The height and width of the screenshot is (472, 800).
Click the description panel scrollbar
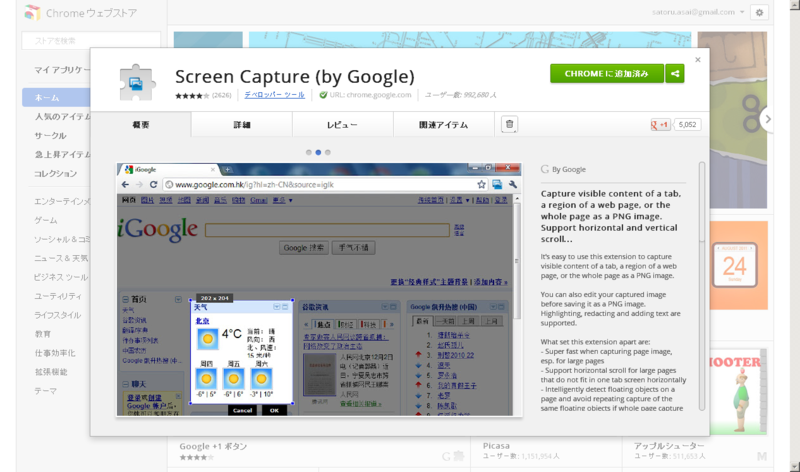click(702, 286)
